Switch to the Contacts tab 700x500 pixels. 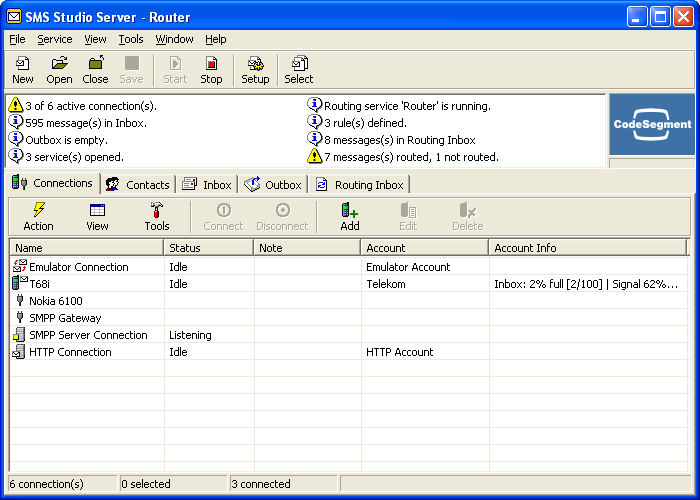[138, 185]
